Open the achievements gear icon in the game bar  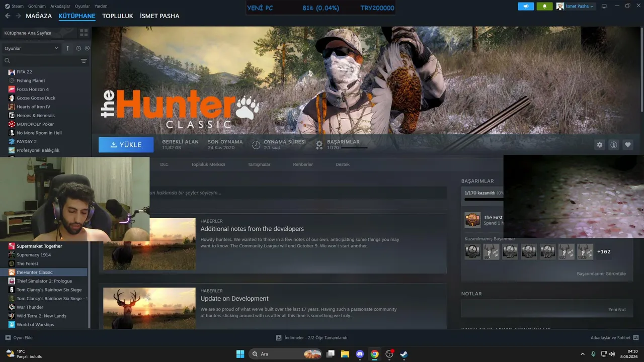coord(319,145)
